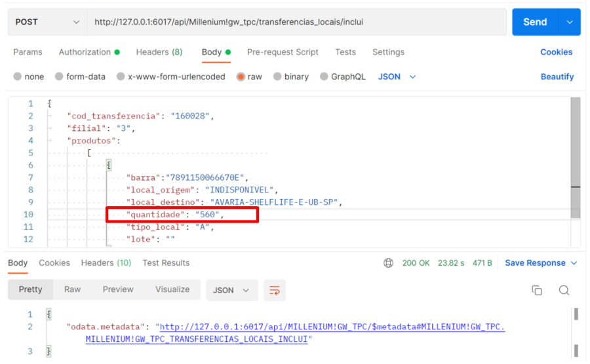Select the x-www-form-urlencoded radio option
590x364 pixels.
click(121, 77)
